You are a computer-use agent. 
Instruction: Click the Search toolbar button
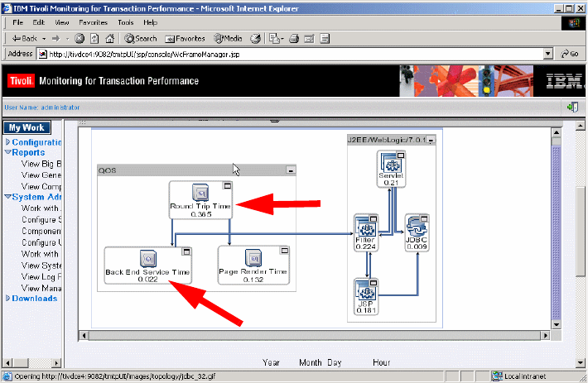point(141,38)
